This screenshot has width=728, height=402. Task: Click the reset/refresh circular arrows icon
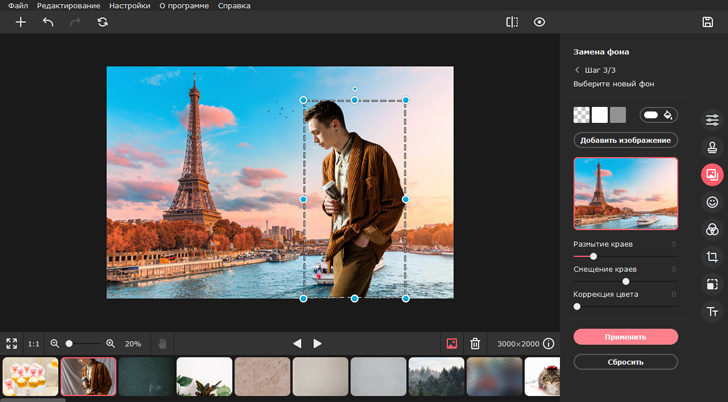pos(102,22)
